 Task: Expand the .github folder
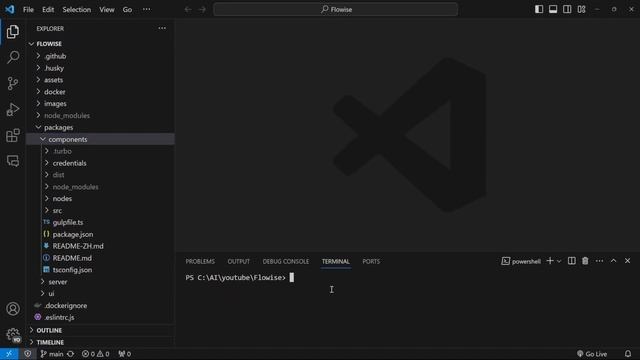coord(101,56)
